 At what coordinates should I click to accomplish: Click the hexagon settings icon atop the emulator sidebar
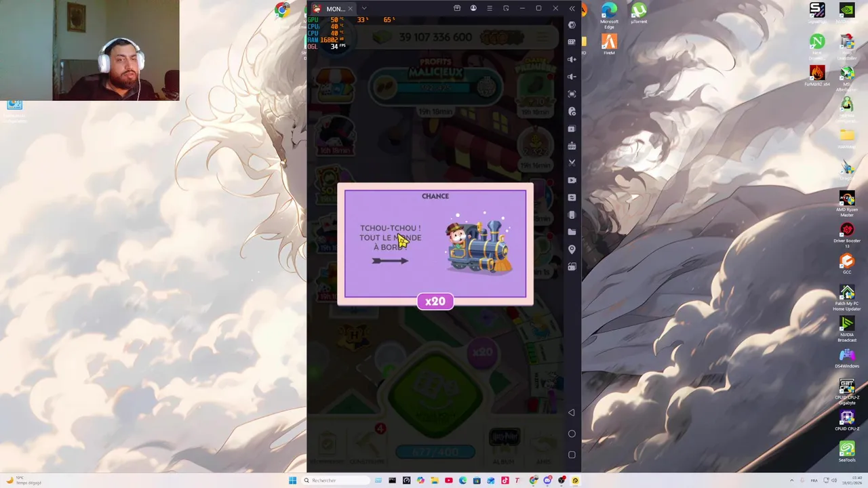pos(572,25)
